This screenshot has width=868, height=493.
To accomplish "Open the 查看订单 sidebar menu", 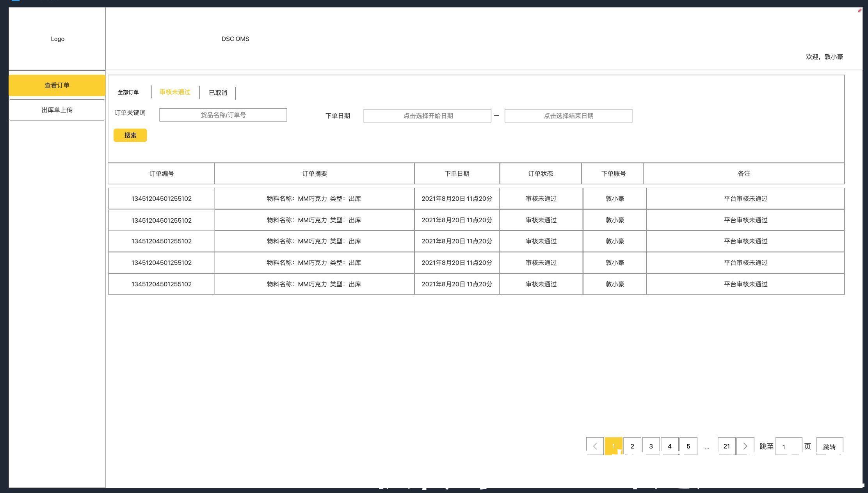I will [x=57, y=85].
